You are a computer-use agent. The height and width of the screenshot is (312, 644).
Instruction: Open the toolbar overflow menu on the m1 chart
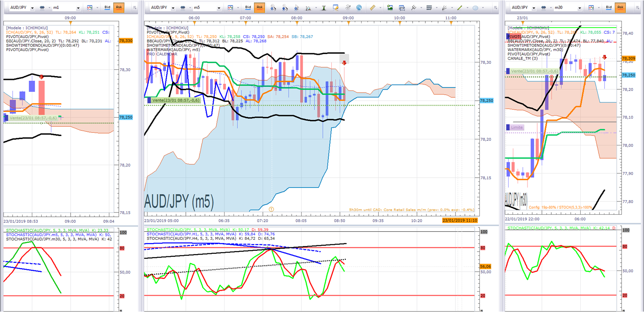pos(135,8)
